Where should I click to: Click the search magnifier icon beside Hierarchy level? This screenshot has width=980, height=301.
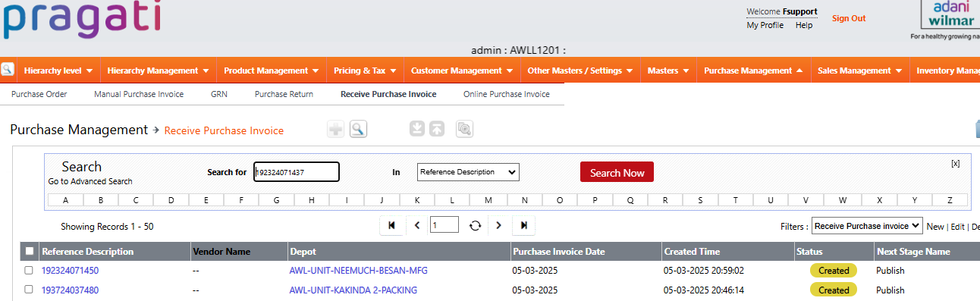click(x=8, y=70)
